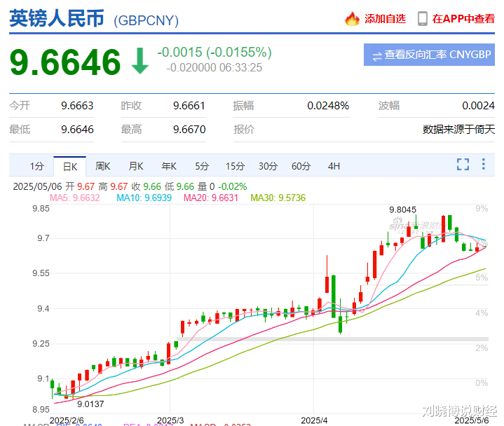
Task: Click 最高 value 9.6670
Action: coord(189,130)
